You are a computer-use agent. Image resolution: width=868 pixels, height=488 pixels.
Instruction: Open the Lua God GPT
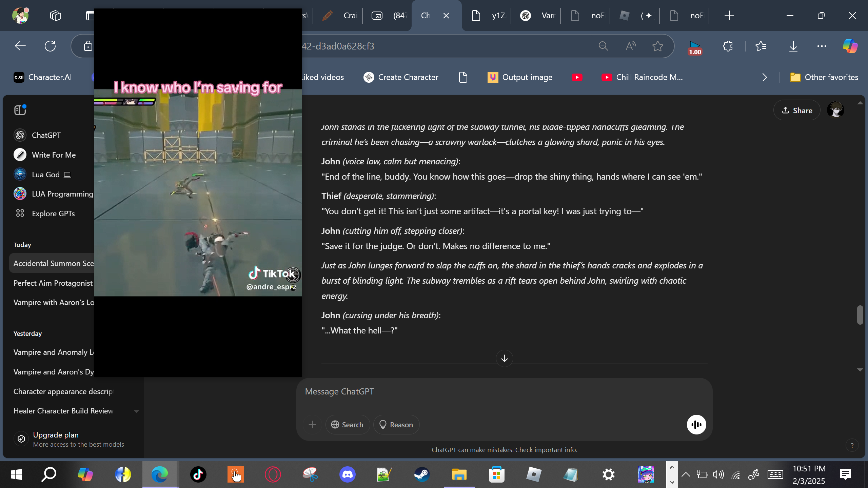coord(42,175)
